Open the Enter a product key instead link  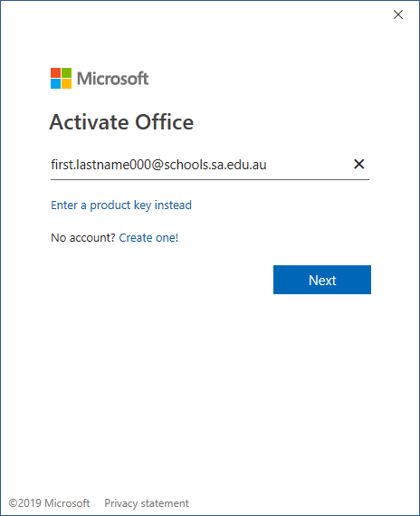click(121, 205)
